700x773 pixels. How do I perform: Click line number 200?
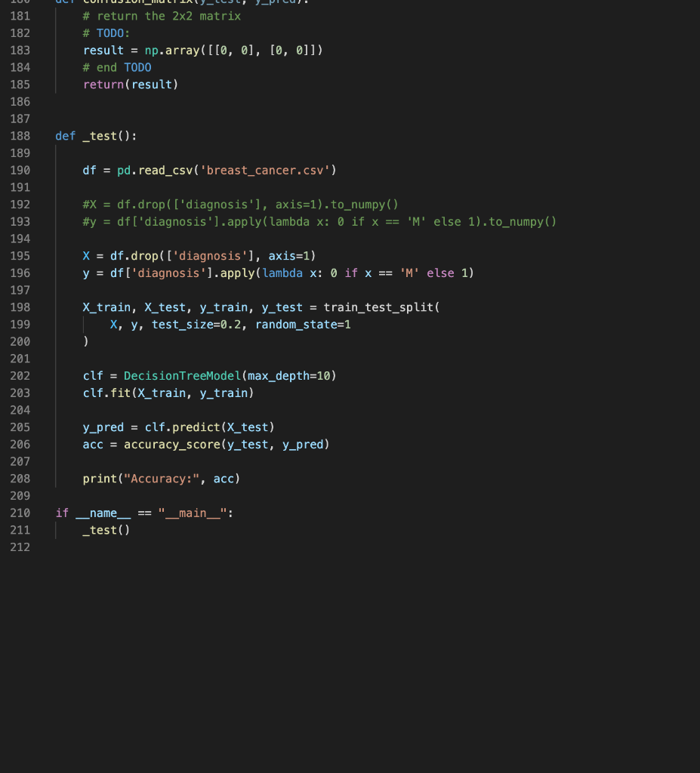20,341
